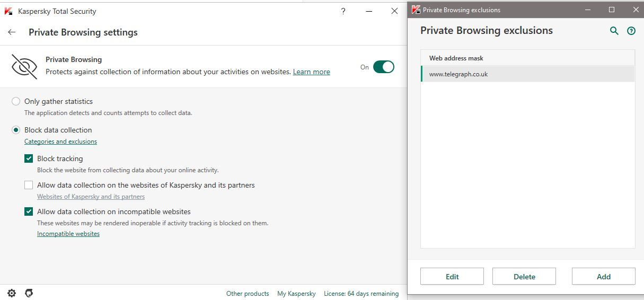Enable Allow data collection on Kaspersky websites
This screenshot has width=644, height=300.
[29, 185]
